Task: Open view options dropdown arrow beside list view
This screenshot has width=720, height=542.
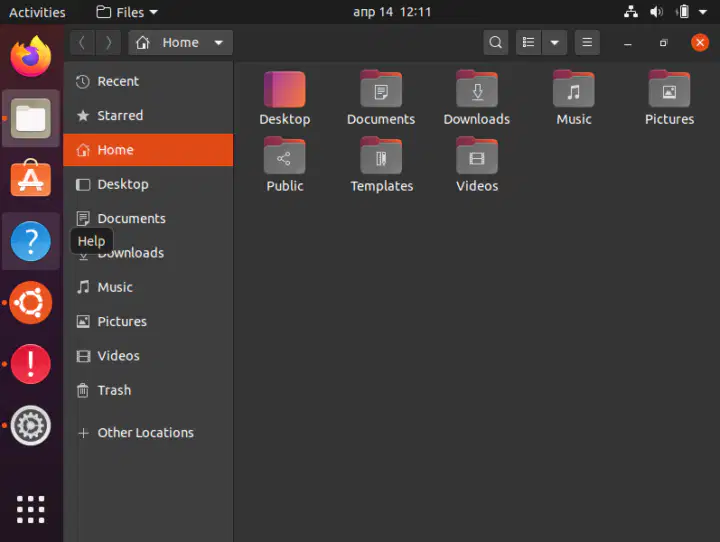Action: (555, 43)
